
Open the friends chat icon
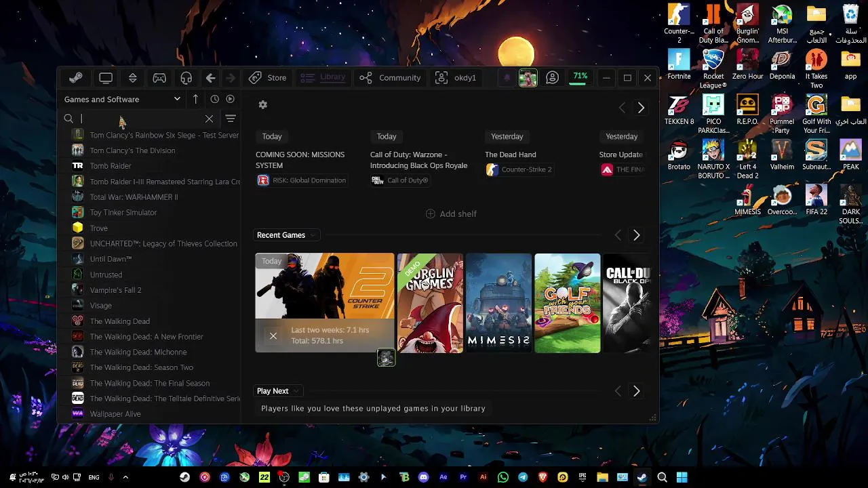click(553, 78)
